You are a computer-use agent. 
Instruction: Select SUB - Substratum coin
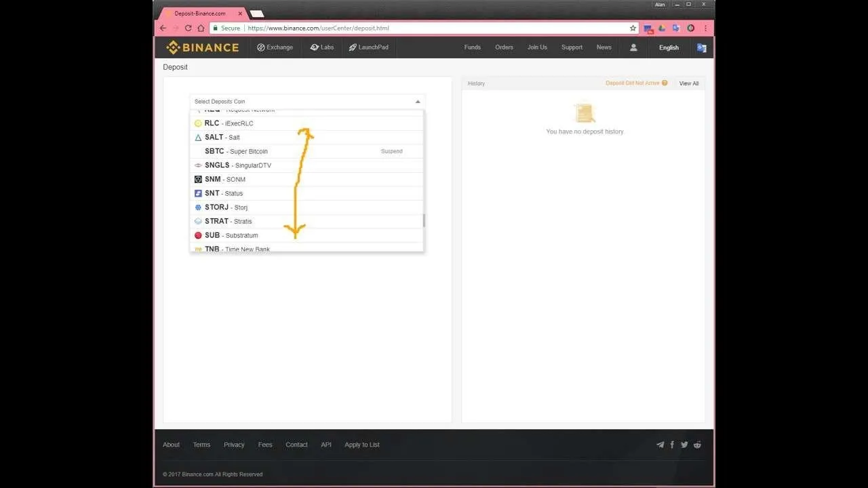pos(307,235)
